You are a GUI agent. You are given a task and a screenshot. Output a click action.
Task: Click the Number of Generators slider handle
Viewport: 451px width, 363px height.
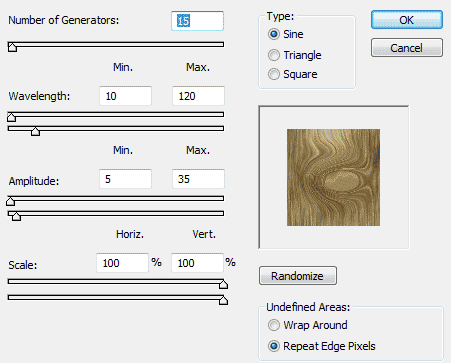[x=12, y=47]
